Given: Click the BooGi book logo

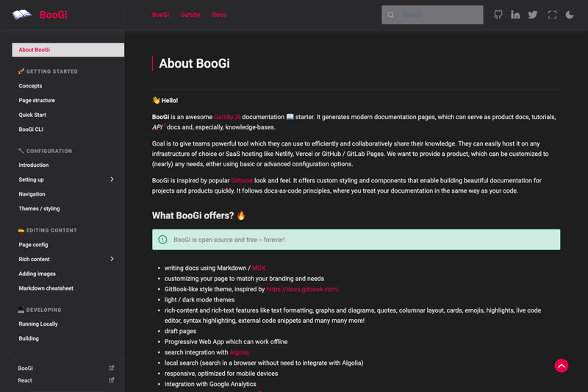Looking at the screenshot, I should (22, 15).
